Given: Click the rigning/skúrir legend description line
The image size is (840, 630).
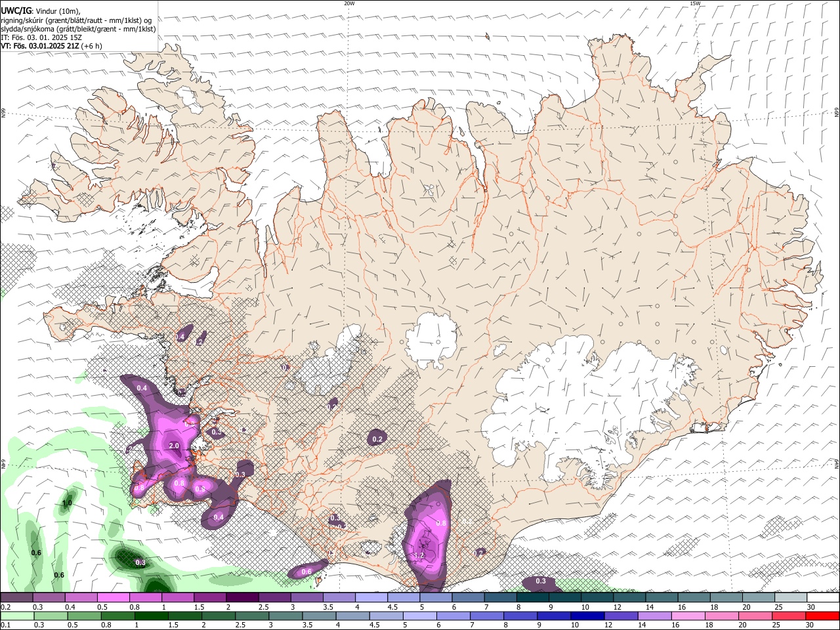Looking at the screenshot, I should [76, 20].
